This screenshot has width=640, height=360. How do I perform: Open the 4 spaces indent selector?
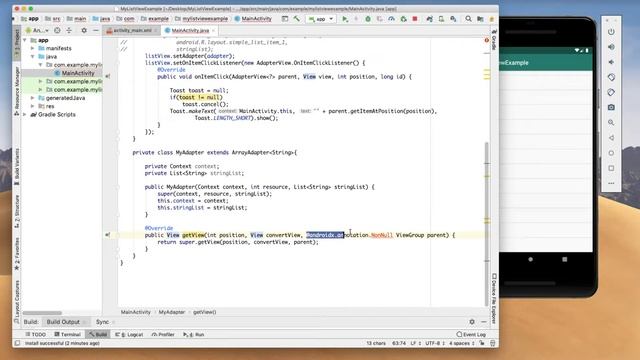point(462,343)
